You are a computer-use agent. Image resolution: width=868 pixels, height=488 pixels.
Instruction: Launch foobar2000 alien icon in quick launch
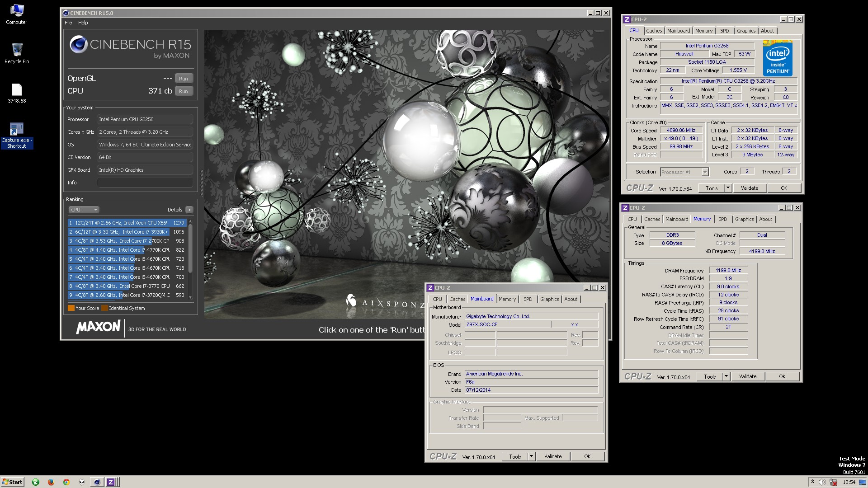[81, 482]
